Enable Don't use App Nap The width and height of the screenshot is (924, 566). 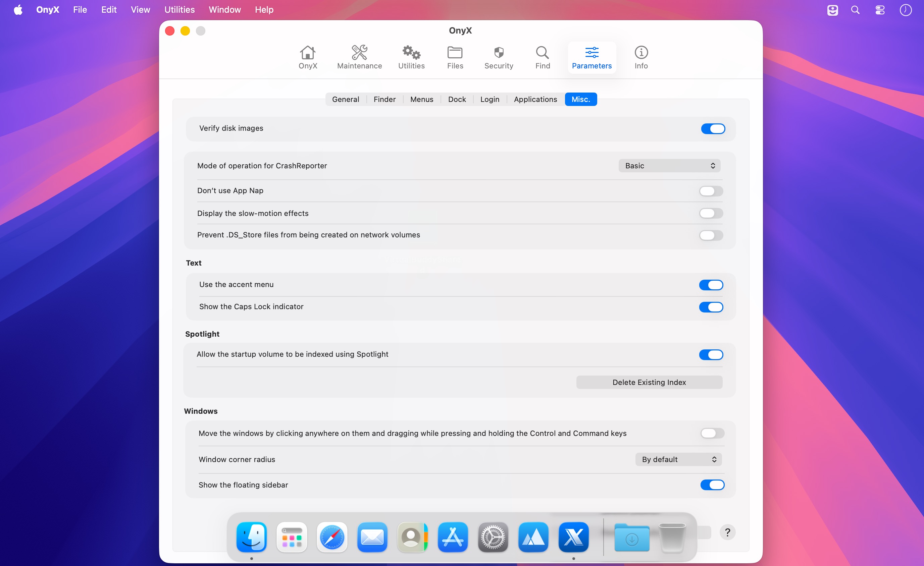(x=711, y=191)
